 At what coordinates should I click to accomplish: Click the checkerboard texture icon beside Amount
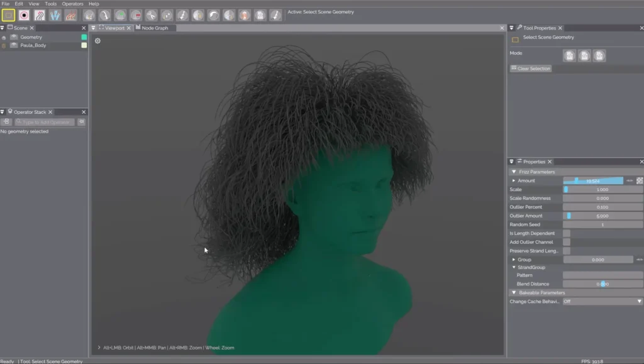coord(640,180)
